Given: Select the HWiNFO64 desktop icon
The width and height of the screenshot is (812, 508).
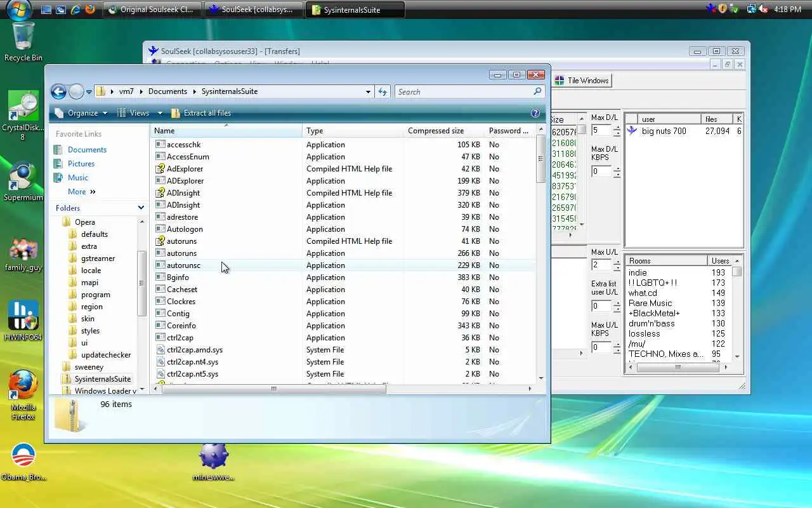Looking at the screenshot, I should [x=23, y=320].
